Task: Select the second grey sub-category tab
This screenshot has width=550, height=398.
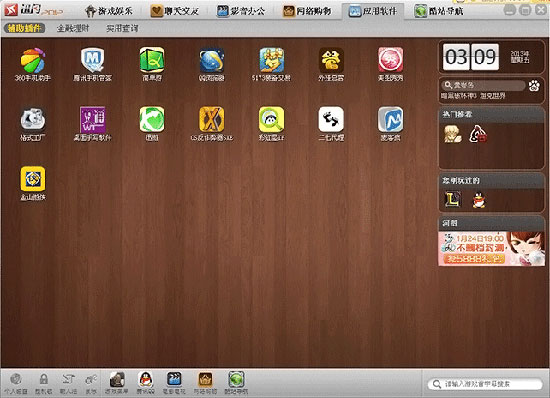Action: [x=73, y=28]
